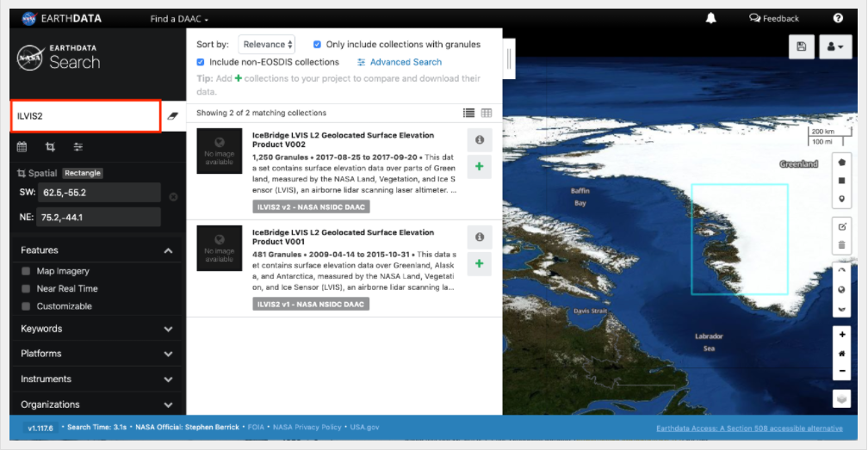Open Earthdata Access Section 508 alternative link

pyautogui.click(x=749, y=428)
